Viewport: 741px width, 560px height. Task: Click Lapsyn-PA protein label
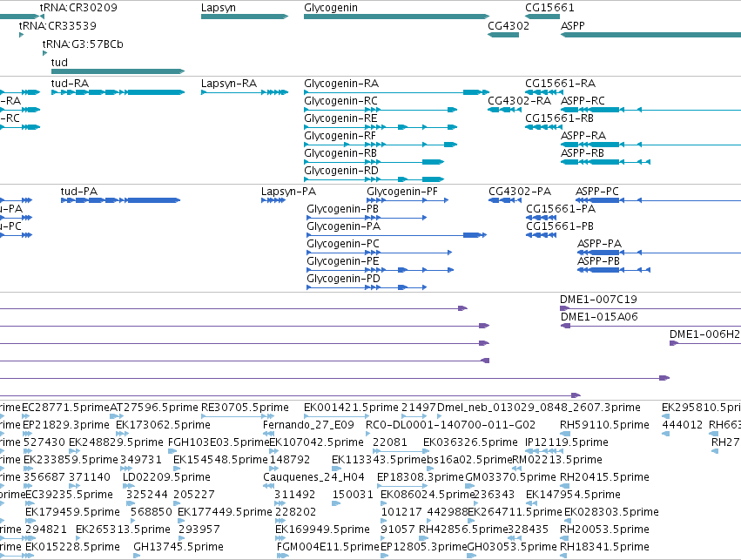288,192
